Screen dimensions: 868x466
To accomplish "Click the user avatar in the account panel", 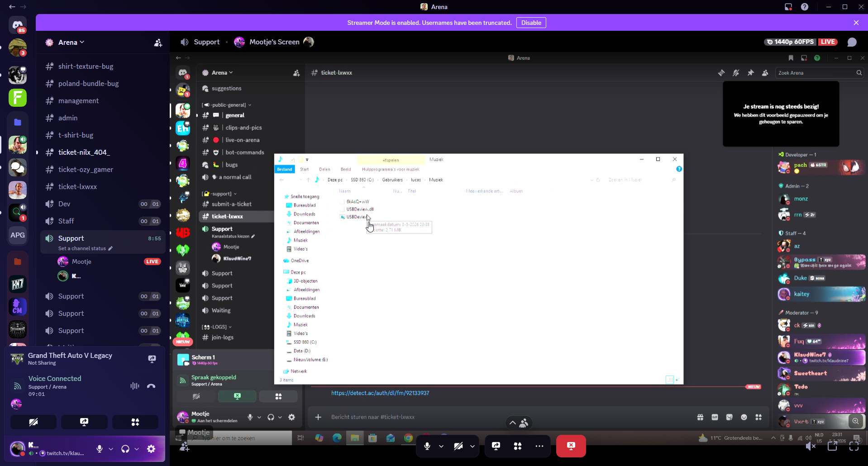I will click(18, 448).
